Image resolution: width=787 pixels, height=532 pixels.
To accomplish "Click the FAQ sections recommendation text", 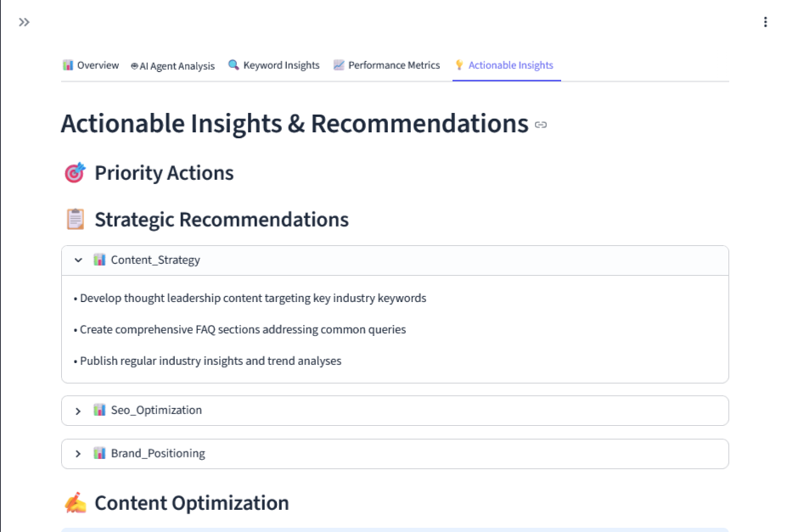I will pyautogui.click(x=243, y=329).
